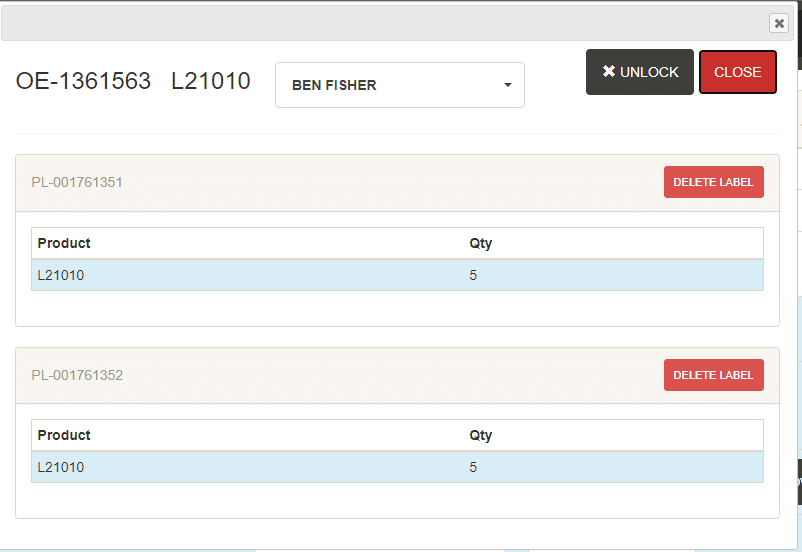
Task: Click the L21010 heading next to the order number
Action: pos(210,81)
